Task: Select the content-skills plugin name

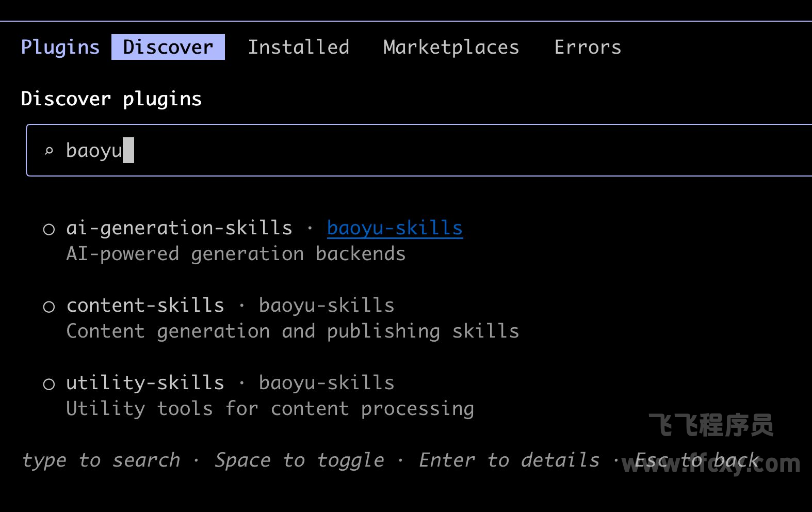Action: [x=145, y=306]
